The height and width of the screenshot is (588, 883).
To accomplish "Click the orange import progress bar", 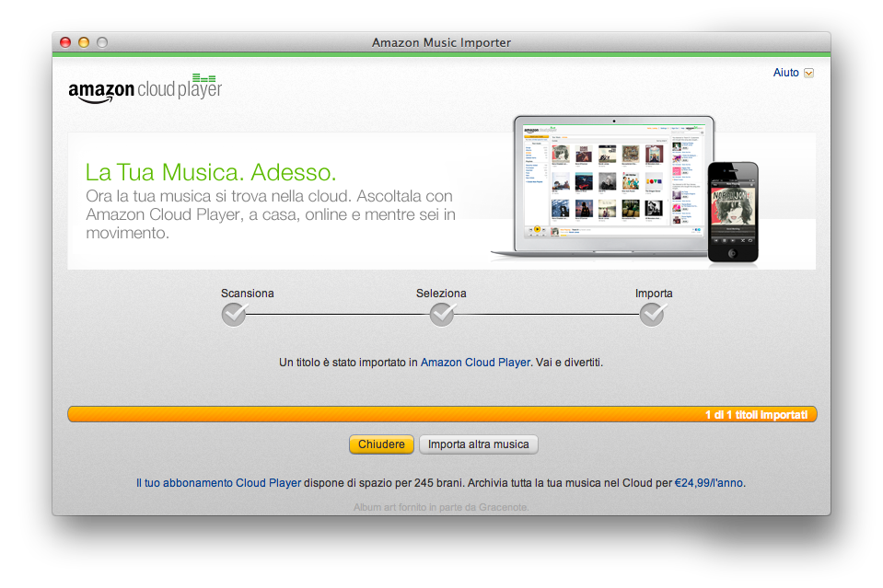I will point(442,415).
